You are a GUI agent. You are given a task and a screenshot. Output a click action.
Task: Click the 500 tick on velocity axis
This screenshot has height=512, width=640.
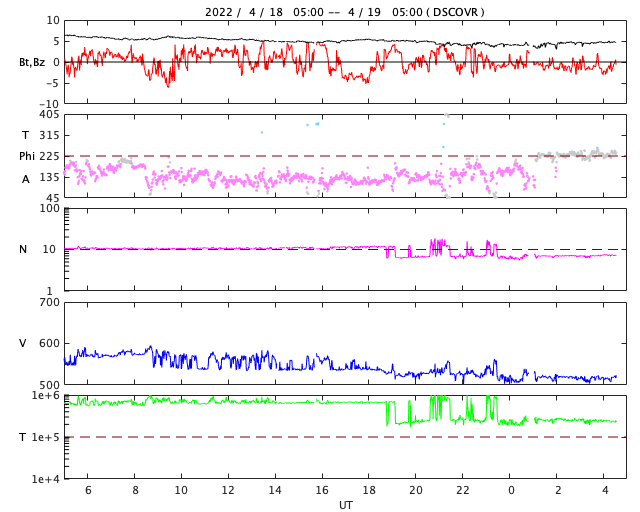(x=49, y=385)
